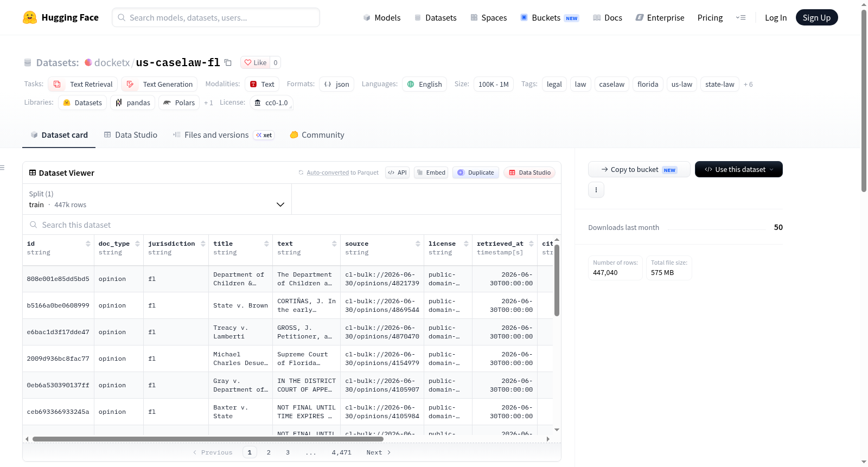Open the API button
The image size is (868, 467).
click(x=397, y=172)
